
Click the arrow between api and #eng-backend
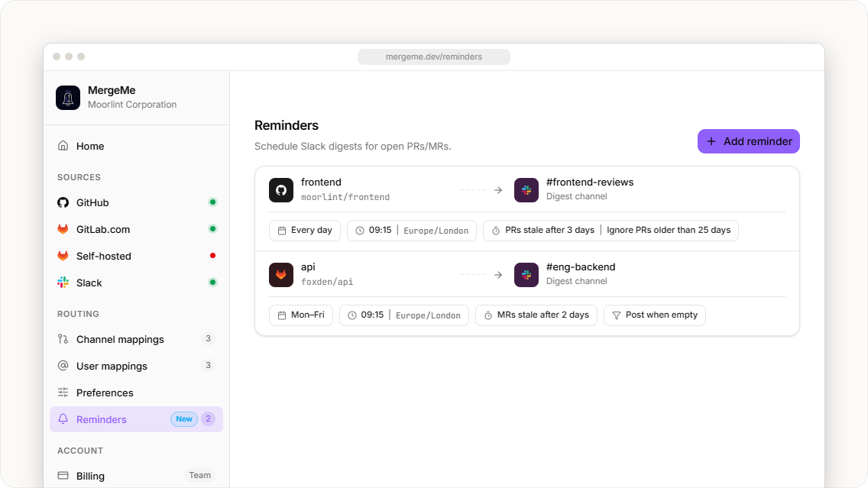click(498, 274)
